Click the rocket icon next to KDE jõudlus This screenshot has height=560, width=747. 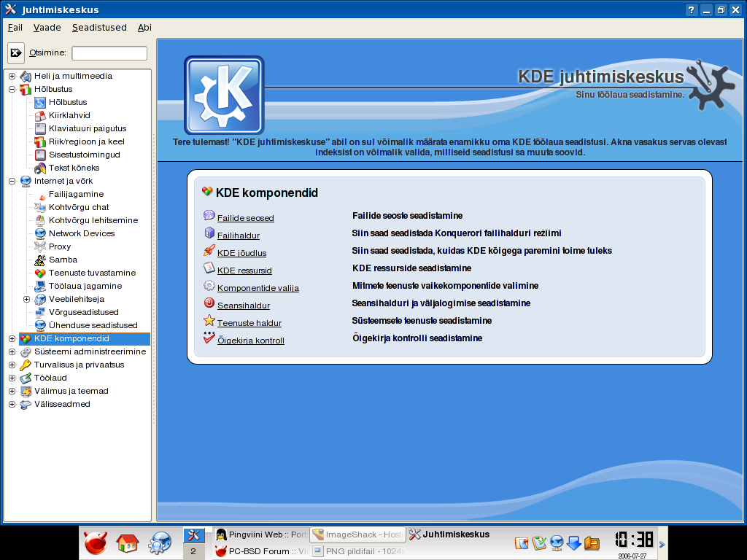209,251
